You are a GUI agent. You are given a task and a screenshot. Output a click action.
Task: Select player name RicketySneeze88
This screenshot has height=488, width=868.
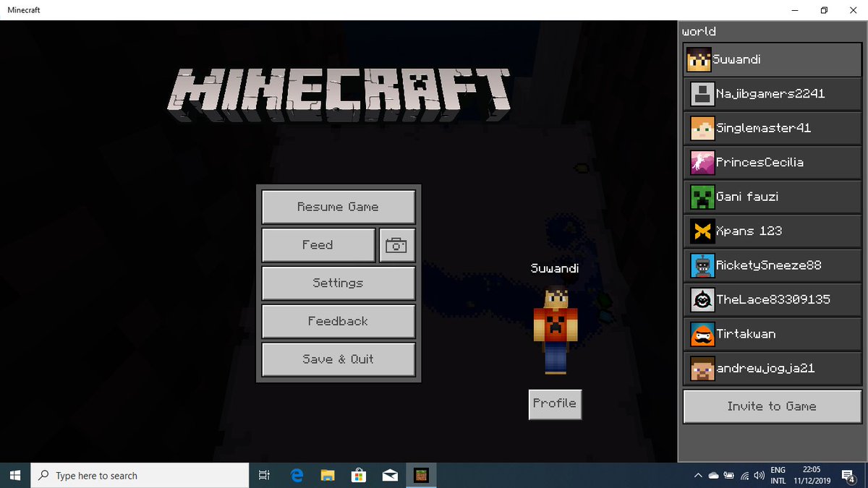click(769, 265)
